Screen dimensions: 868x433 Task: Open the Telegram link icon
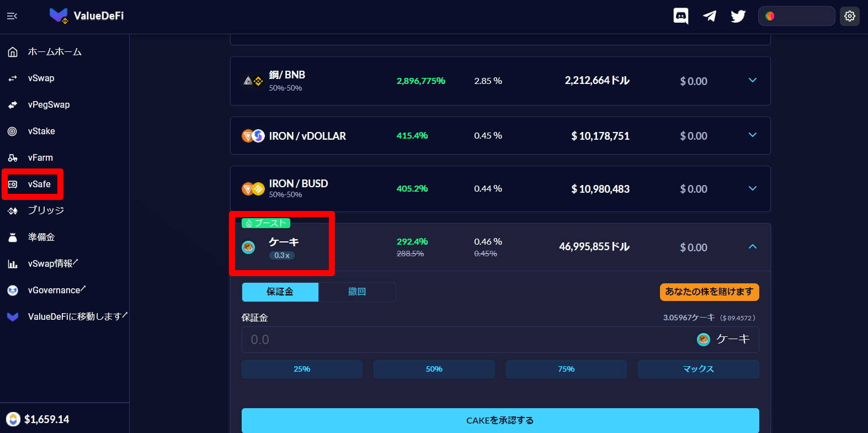point(710,16)
